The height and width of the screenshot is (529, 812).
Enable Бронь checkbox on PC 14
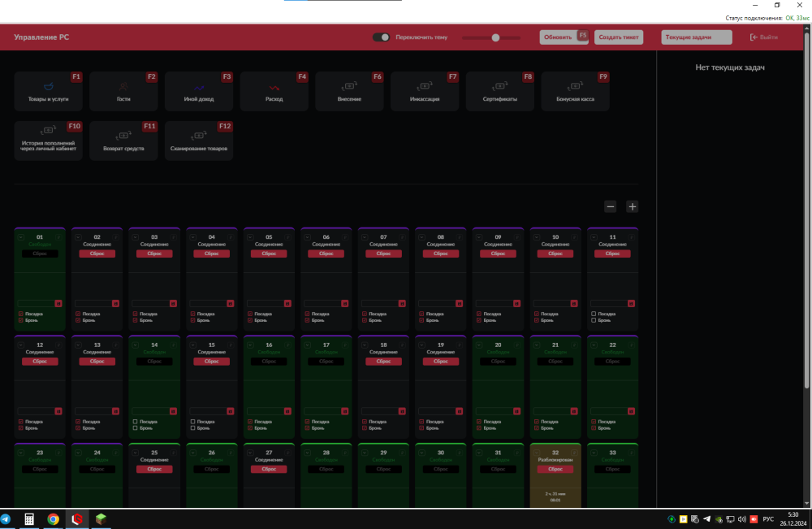(135, 428)
